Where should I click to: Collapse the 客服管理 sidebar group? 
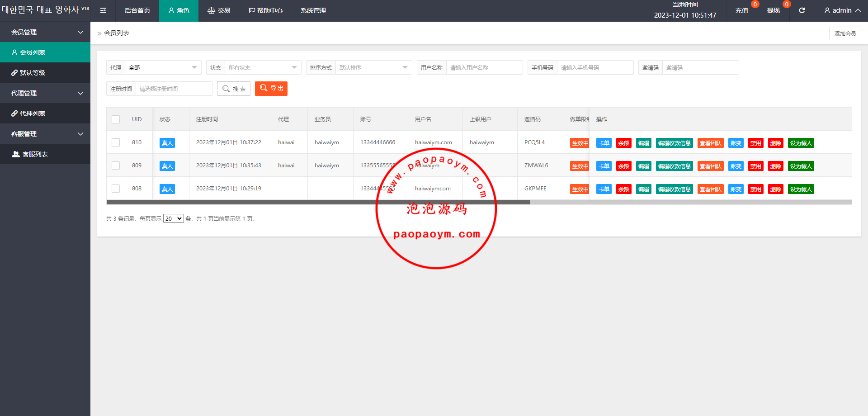[45, 134]
